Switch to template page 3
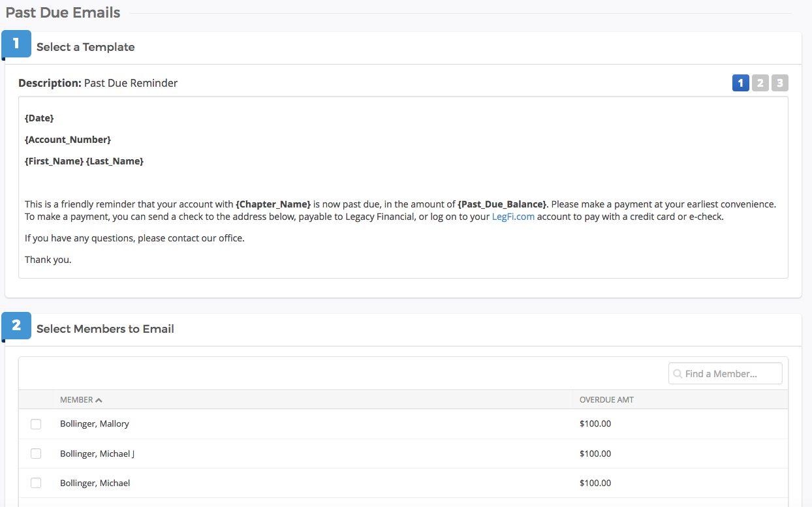This screenshot has width=812, height=507. point(779,83)
